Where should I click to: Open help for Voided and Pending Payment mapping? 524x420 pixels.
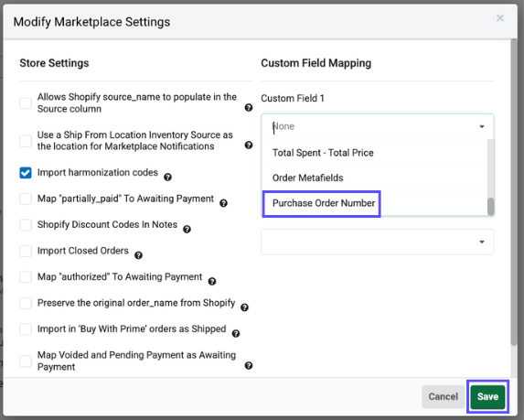coord(249,366)
